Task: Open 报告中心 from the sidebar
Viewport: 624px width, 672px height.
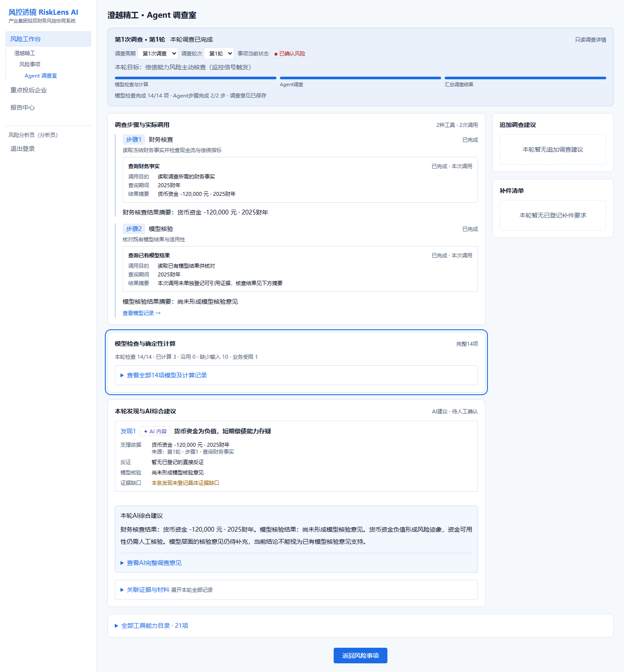Action: (23, 107)
